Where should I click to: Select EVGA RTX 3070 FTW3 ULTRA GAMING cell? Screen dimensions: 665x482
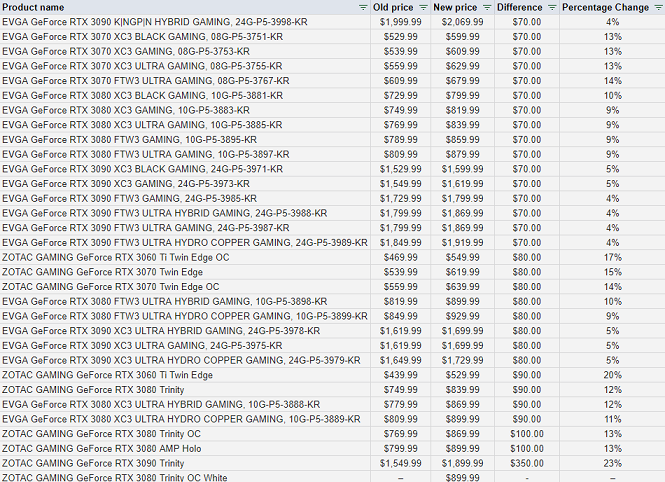185,81
